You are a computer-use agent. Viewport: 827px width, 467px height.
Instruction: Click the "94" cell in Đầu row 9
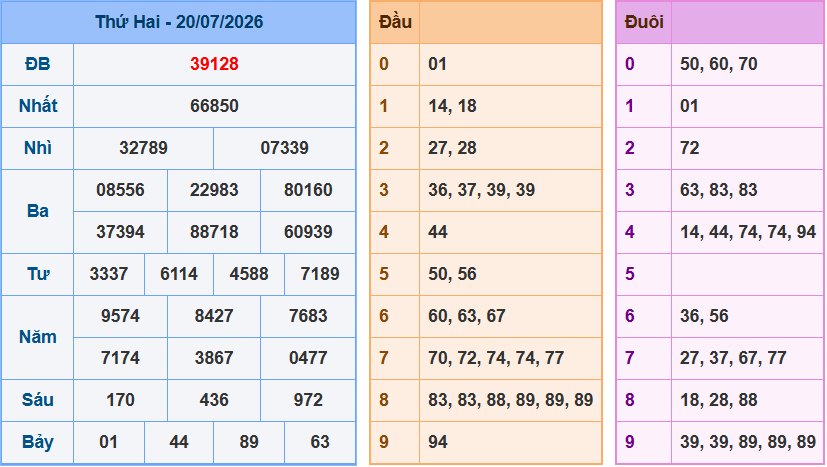point(511,442)
